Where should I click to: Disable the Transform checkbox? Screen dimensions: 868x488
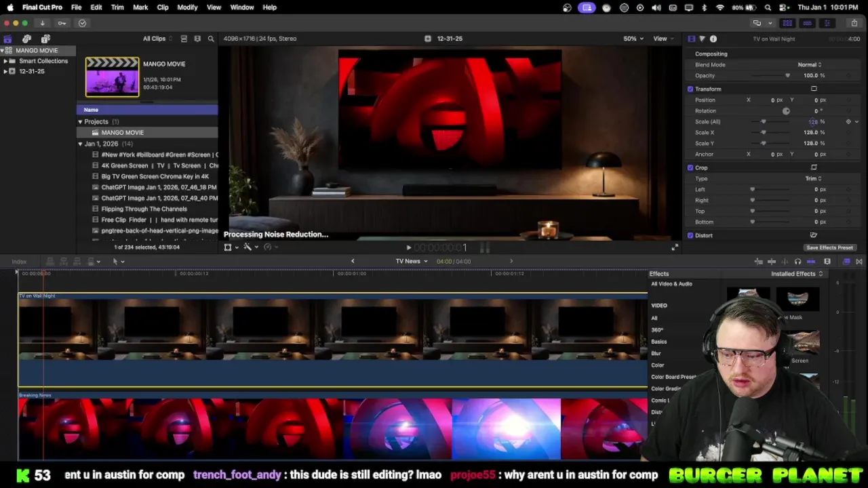pos(690,89)
